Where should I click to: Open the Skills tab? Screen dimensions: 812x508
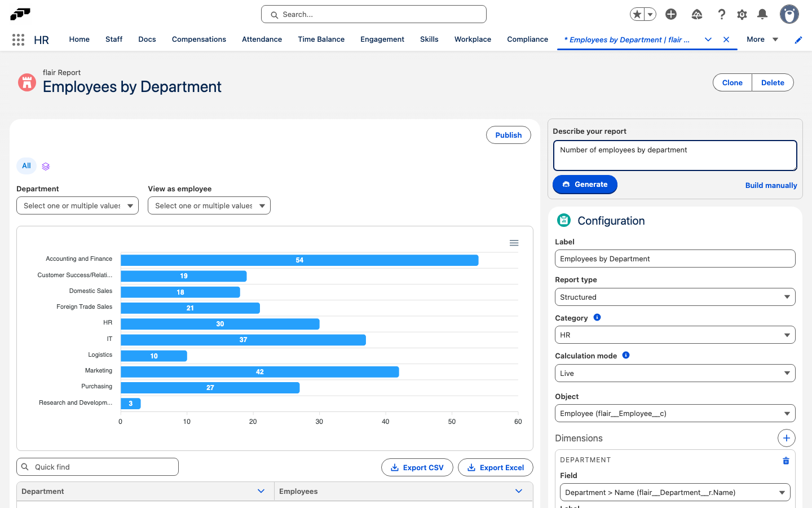pos(429,40)
